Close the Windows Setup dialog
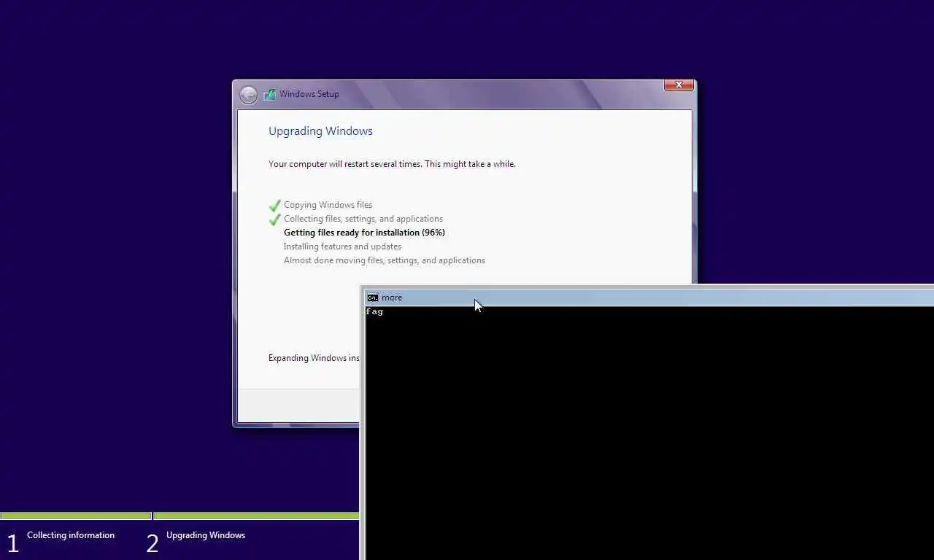Viewport: 934px width, 560px height. [679, 85]
